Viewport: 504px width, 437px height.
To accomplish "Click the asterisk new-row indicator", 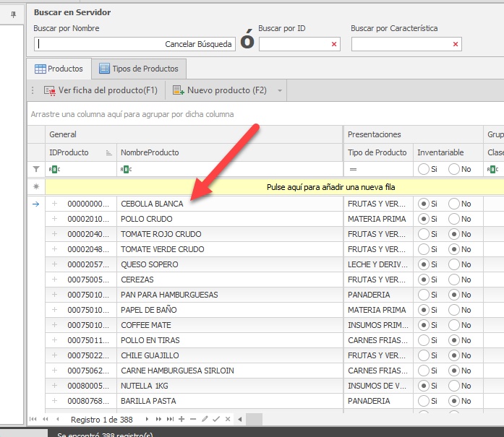I will click(36, 186).
